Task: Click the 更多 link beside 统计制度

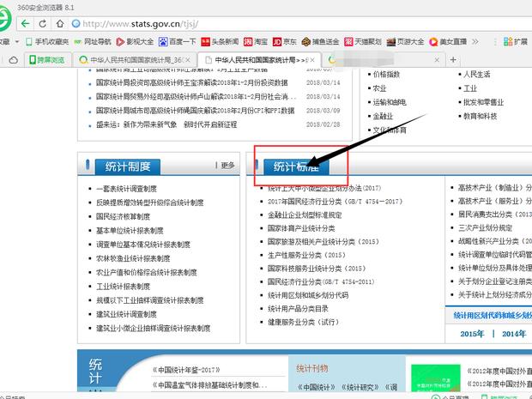Action: click(x=227, y=166)
